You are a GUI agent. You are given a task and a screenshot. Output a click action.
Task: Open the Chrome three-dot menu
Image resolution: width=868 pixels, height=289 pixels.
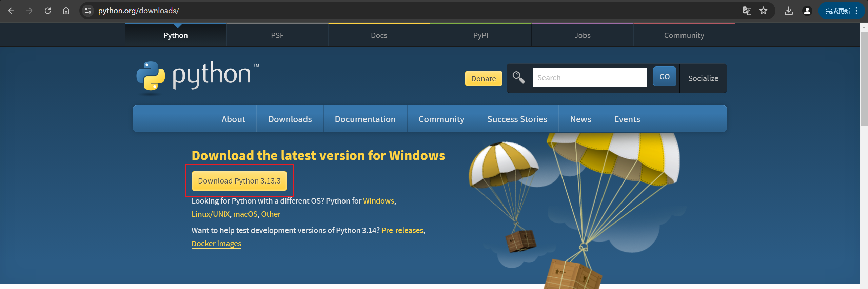pos(857,11)
